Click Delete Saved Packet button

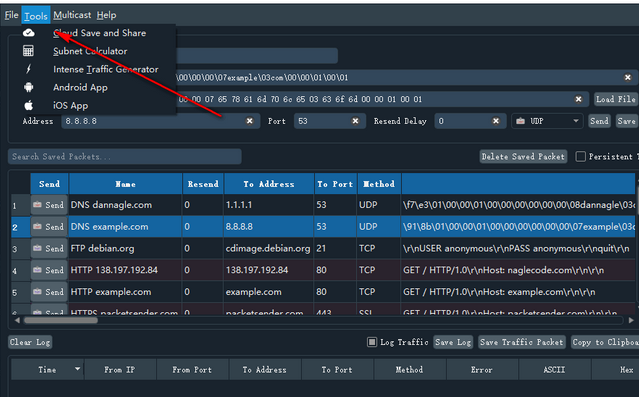[523, 157]
